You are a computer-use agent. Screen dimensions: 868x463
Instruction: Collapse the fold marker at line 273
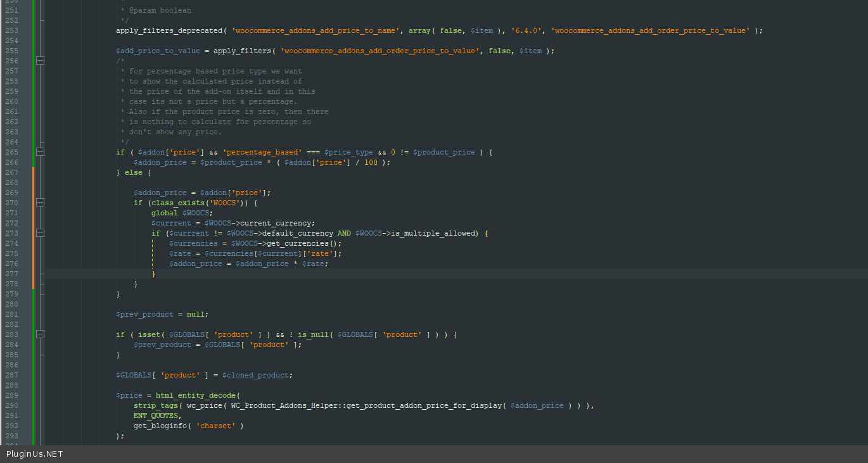pyautogui.click(x=41, y=233)
